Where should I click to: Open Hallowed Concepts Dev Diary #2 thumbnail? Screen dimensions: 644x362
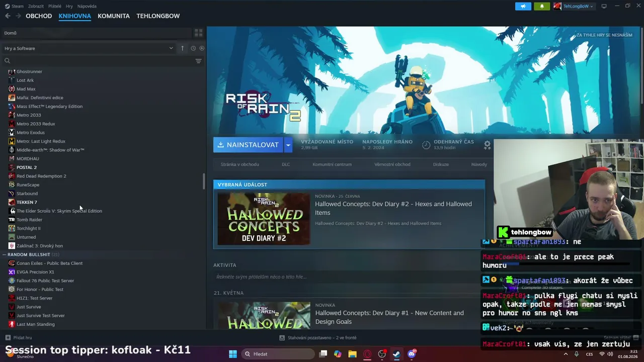coord(264,219)
